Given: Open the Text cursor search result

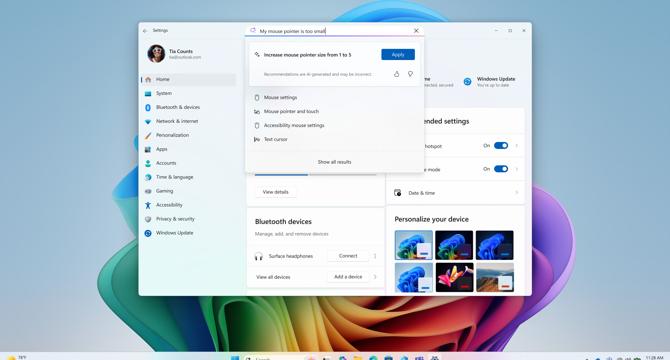Looking at the screenshot, I should point(334,139).
